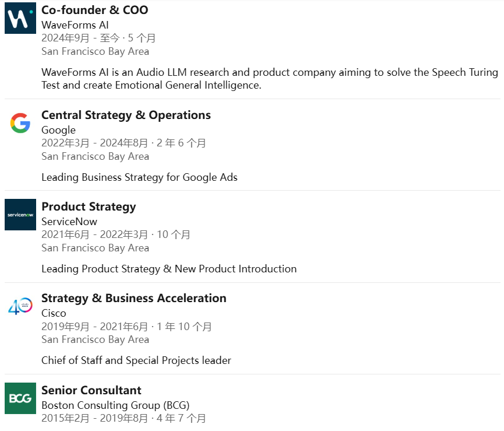Image resolution: width=504 pixels, height=431 pixels.
Task: Click the WaveForms AI company name
Action: point(75,25)
